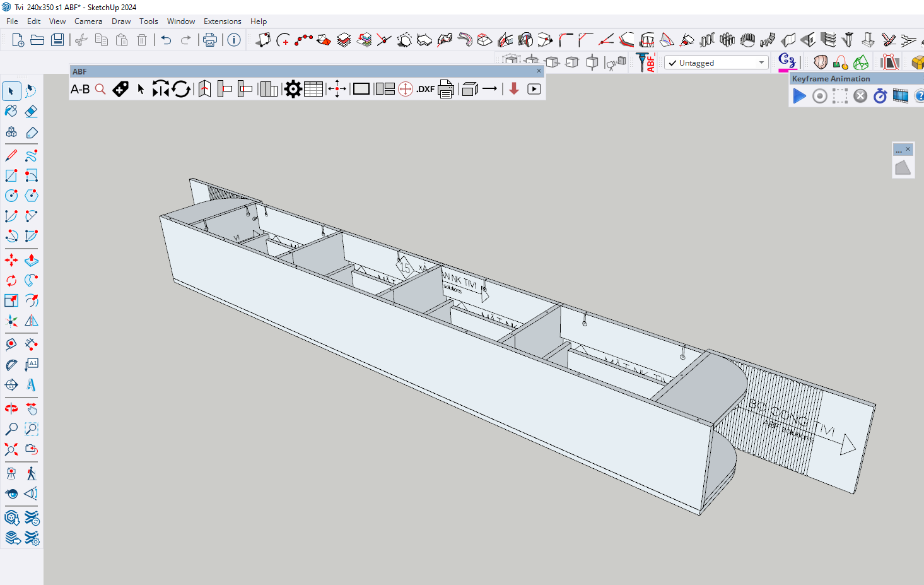This screenshot has height=585, width=924.
Task: Select the Orbit tool
Action: click(11, 409)
